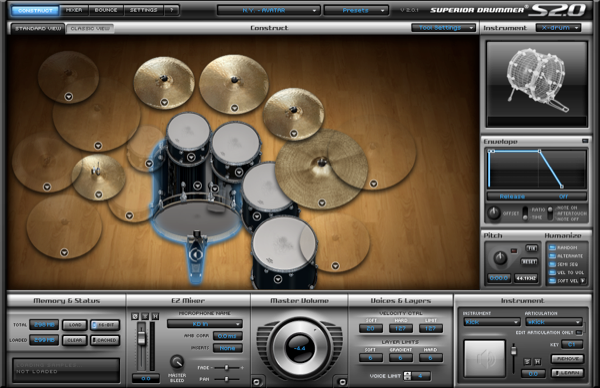Open the right rack tom dropdown arrow

239,172
